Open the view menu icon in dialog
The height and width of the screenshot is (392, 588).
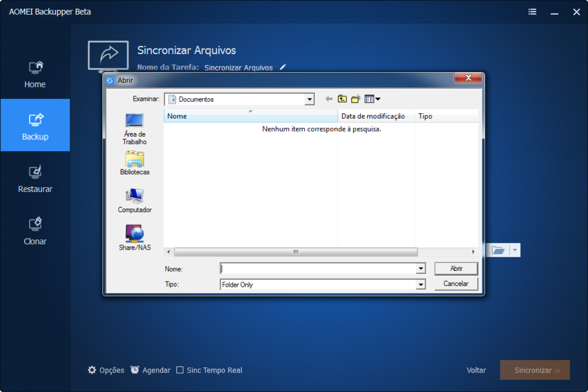tap(372, 99)
